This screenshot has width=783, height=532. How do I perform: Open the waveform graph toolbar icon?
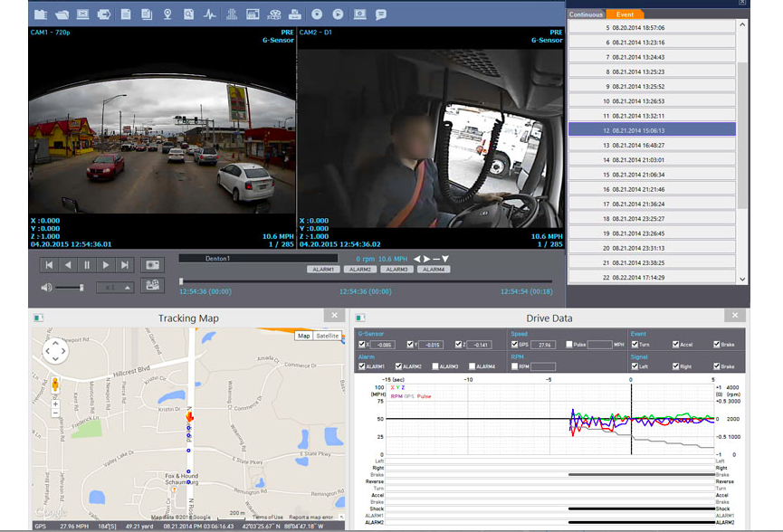[210, 14]
